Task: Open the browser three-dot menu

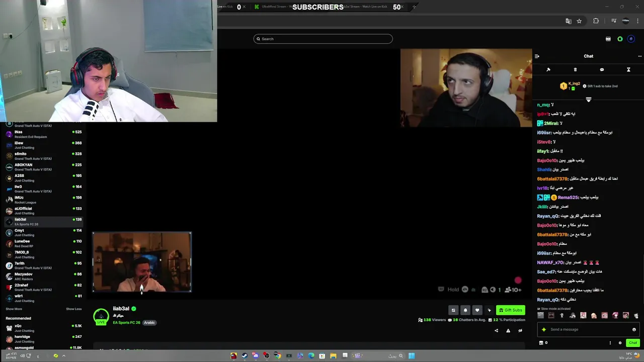Action: tap(638, 21)
